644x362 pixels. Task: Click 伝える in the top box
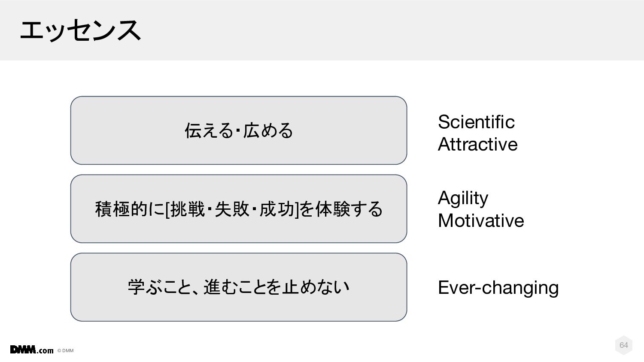pos(209,130)
